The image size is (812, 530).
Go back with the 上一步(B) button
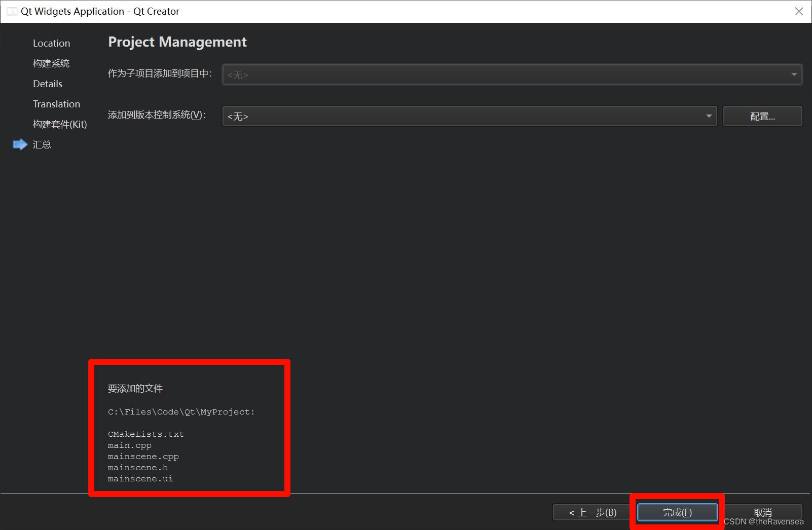pos(593,512)
